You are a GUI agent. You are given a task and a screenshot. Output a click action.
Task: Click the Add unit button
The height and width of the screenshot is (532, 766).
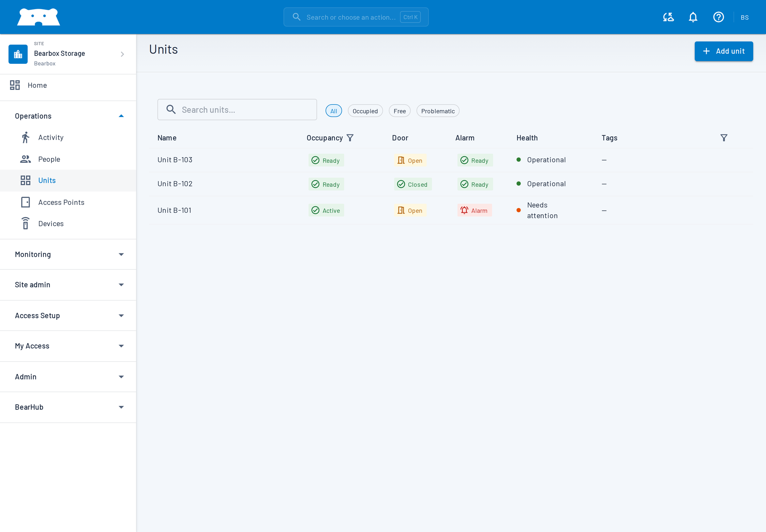point(723,51)
